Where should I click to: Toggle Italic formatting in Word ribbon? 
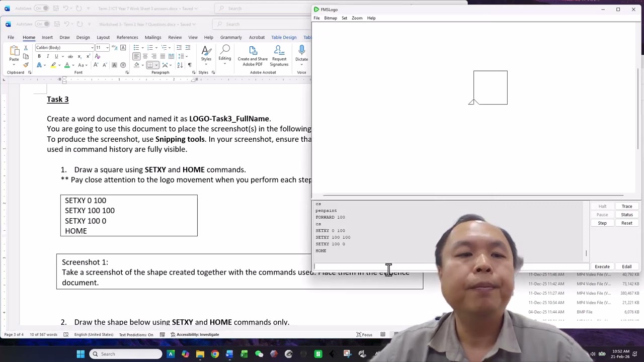[x=48, y=56]
